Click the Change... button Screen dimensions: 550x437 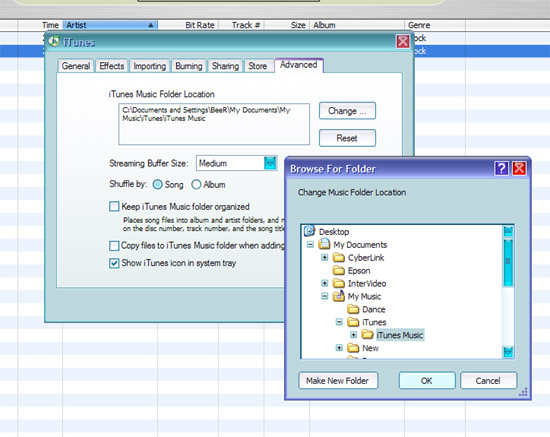click(347, 111)
